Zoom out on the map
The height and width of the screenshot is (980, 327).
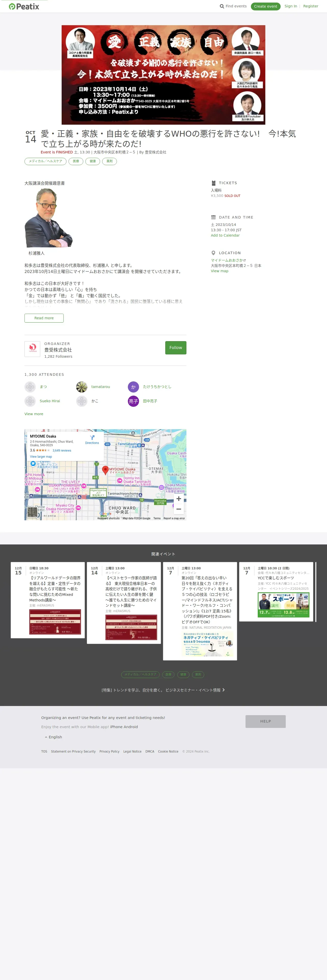[179, 509]
